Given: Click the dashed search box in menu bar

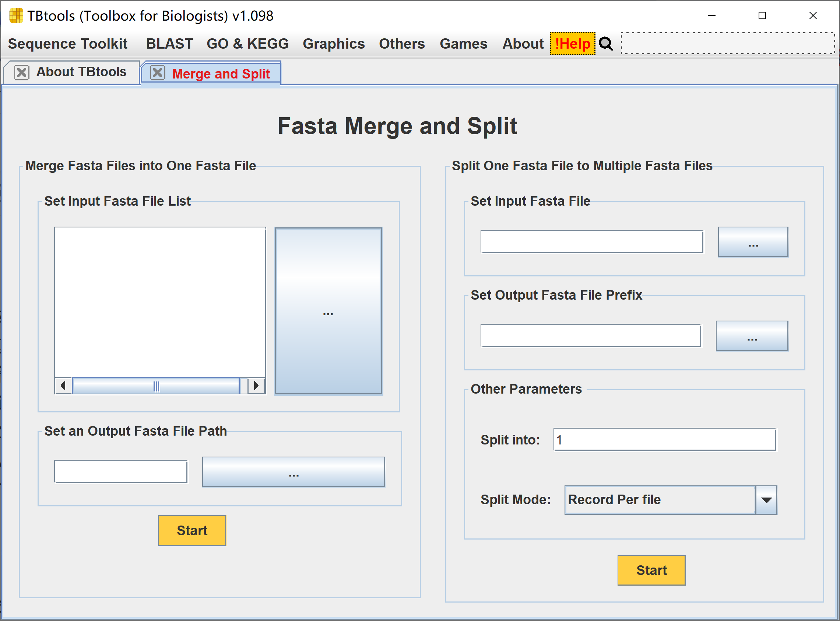Looking at the screenshot, I should (x=728, y=43).
